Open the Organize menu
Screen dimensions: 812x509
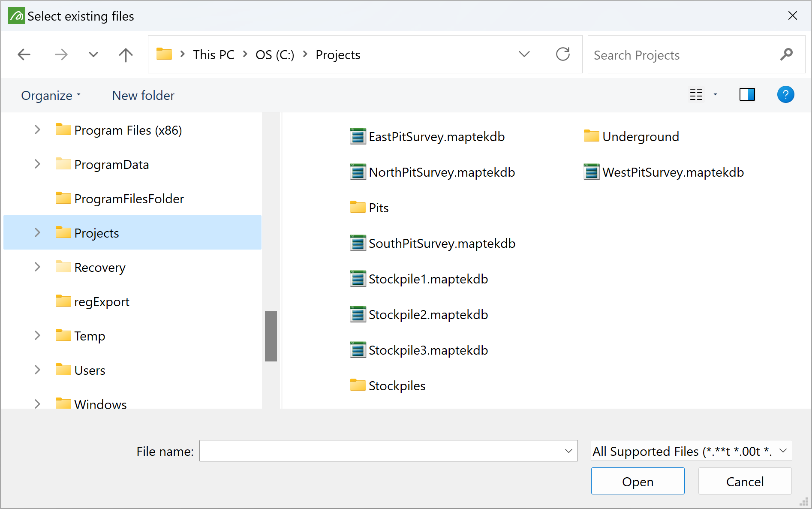click(51, 96)
